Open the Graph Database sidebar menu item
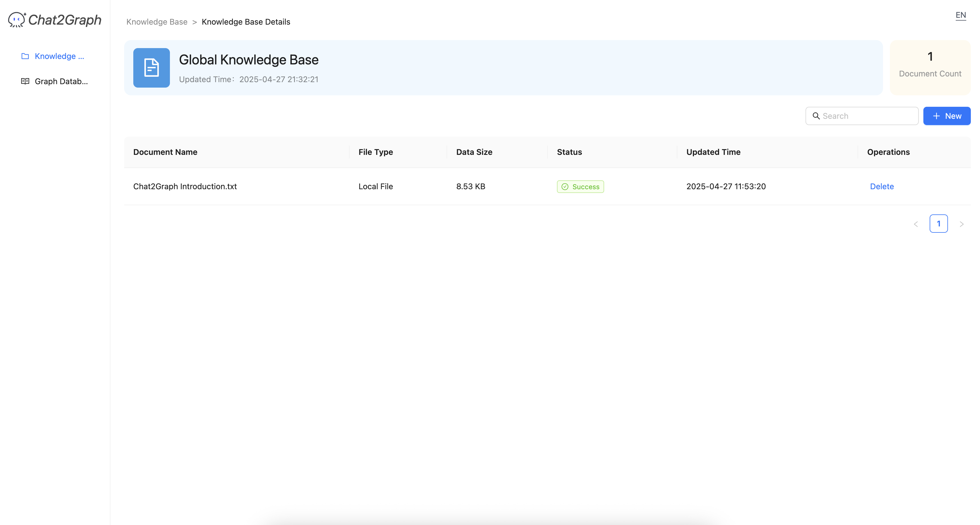 [x=61, y=81]
